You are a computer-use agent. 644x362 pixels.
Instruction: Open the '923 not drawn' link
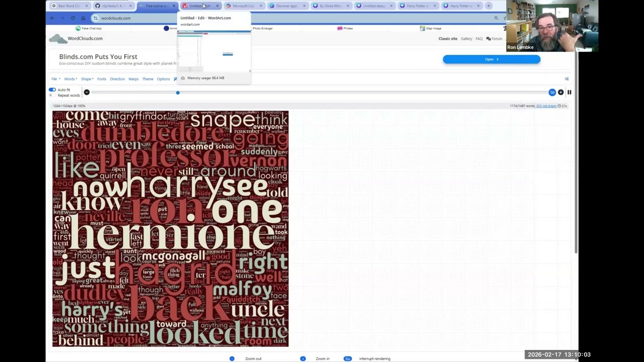coord(546,106)
